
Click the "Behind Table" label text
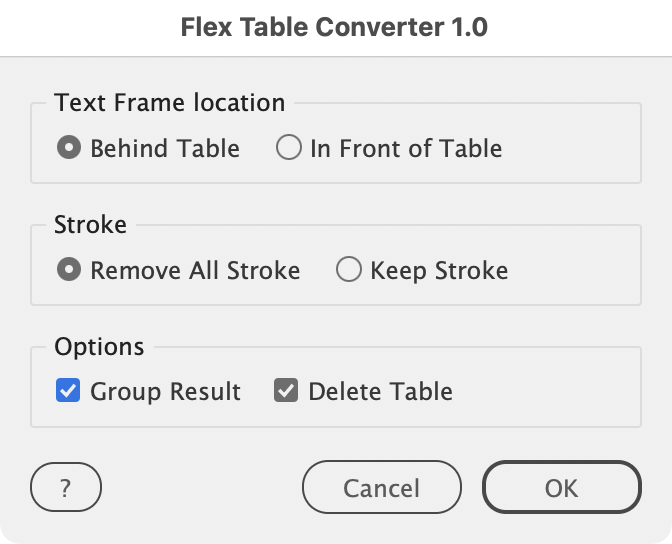[165, 148]
